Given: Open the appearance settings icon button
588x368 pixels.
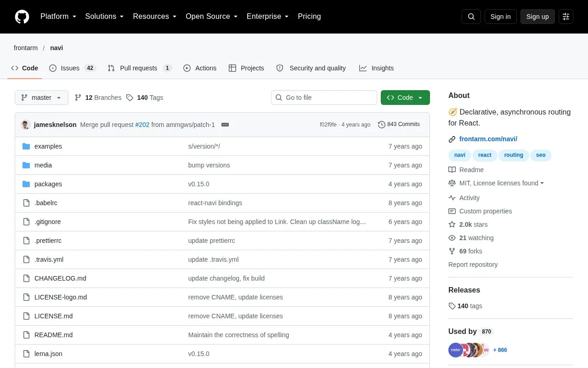Looking at the screenshot, I should 566,17.
